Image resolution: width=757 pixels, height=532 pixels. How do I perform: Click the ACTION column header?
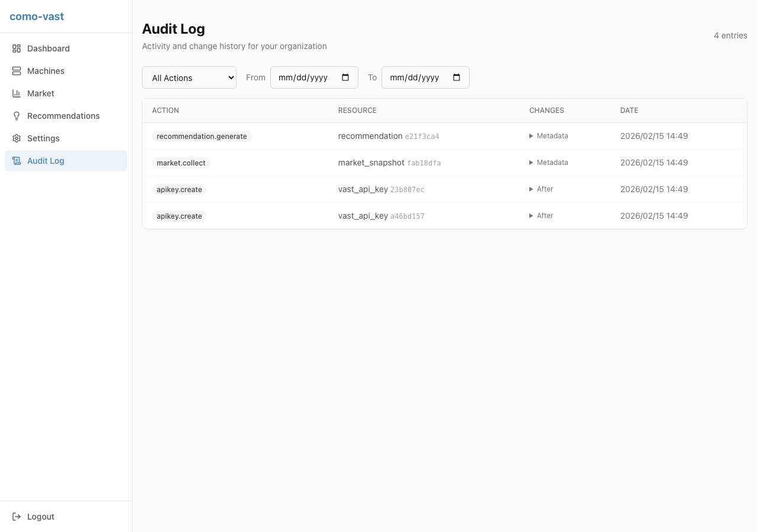[166, 111]
